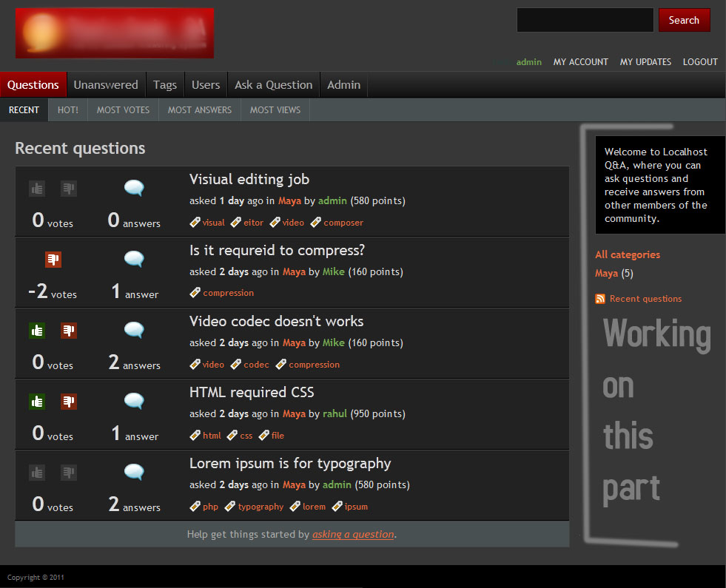Open the Maya category in sidebar

tap(606, 274)
